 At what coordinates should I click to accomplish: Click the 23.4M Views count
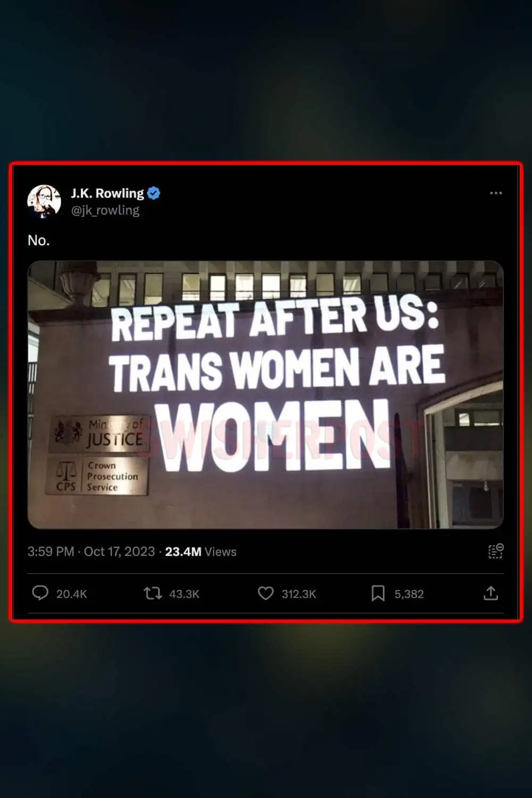click(201, 552)
